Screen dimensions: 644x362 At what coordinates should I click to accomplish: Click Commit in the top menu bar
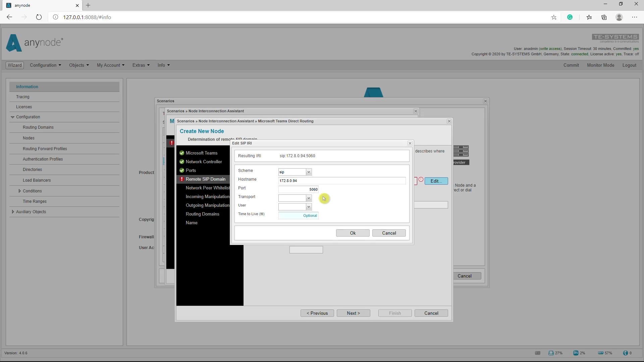tap(571, 65)
